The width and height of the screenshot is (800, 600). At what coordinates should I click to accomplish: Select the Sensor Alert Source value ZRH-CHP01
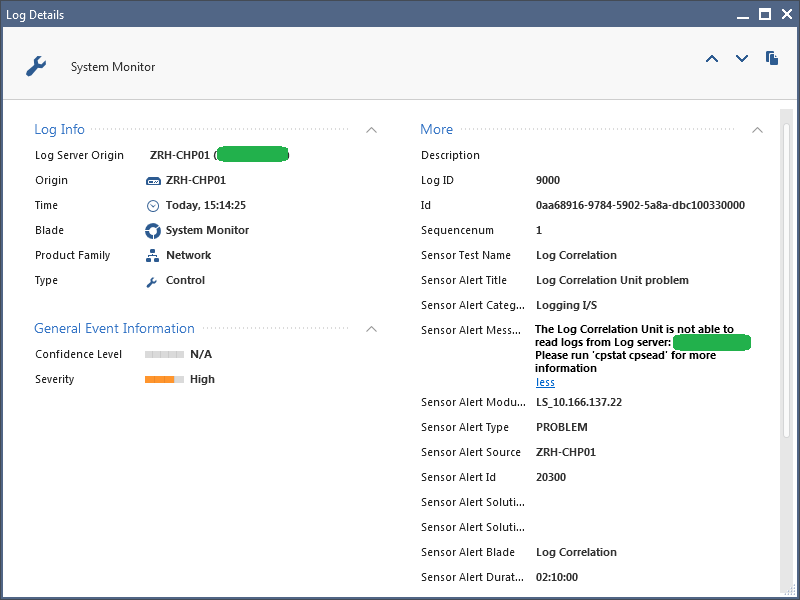click(x=566, y=452)
